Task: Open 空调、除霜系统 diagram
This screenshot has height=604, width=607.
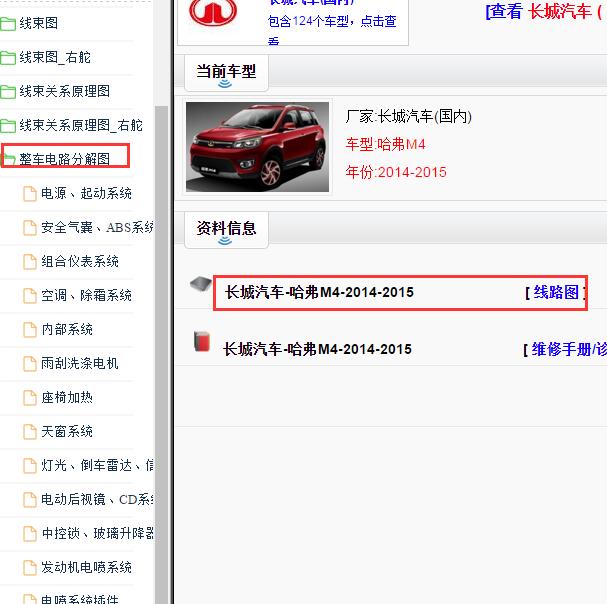Action: pyautogui.click(x=86, y=295)
